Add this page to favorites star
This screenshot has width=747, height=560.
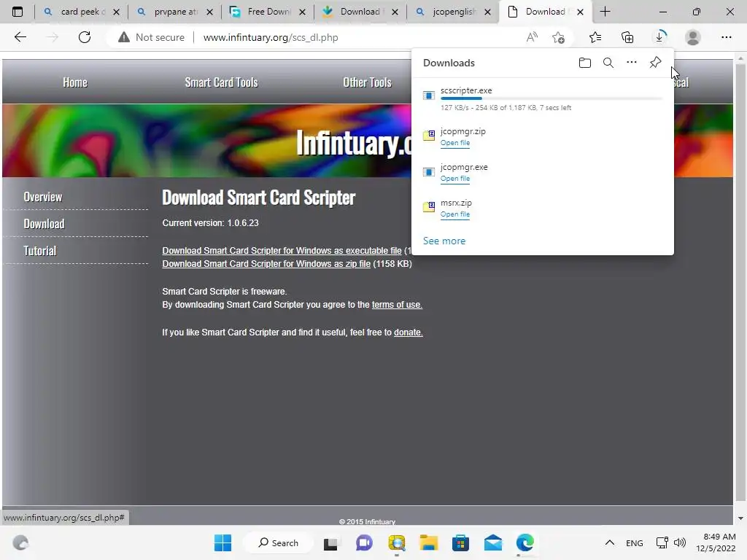point(558,37)
